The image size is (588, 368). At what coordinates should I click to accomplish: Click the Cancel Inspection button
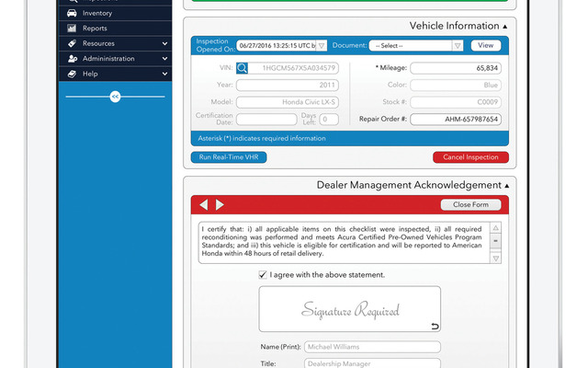tap(470, 157)
